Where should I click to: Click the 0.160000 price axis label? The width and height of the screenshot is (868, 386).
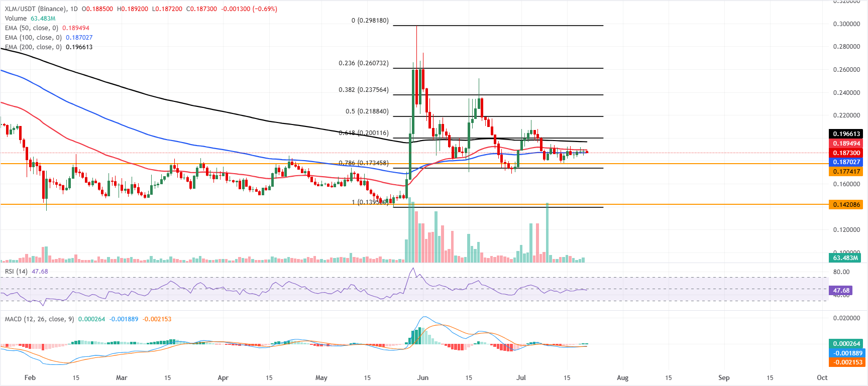pyautogui.click(x=846, y=184)
